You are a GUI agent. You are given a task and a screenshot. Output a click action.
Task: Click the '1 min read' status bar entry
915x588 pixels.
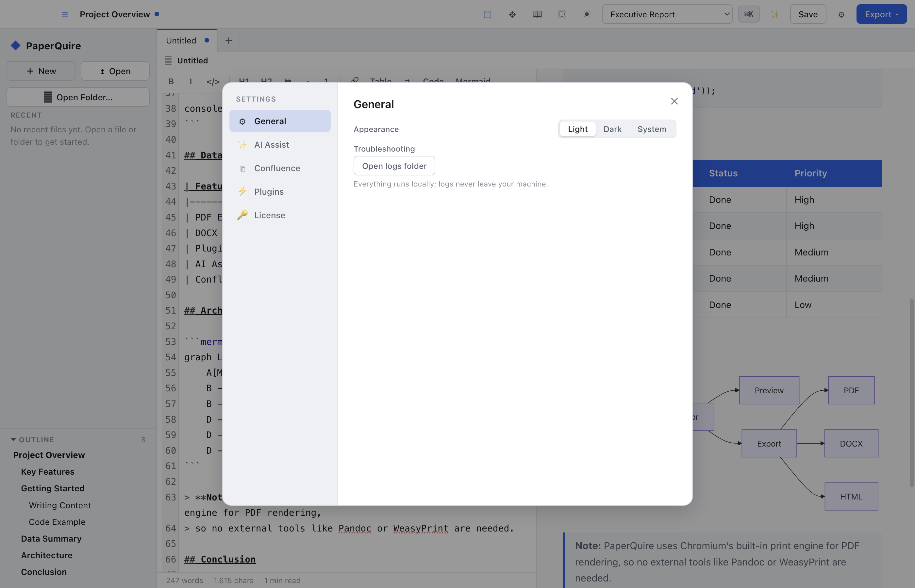click(282, 580)
